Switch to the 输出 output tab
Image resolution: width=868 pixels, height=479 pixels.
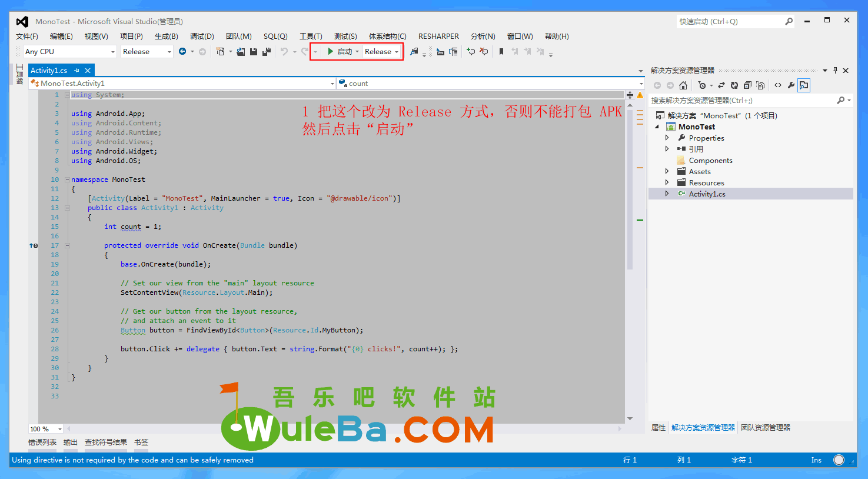click(x=71, y=443)
